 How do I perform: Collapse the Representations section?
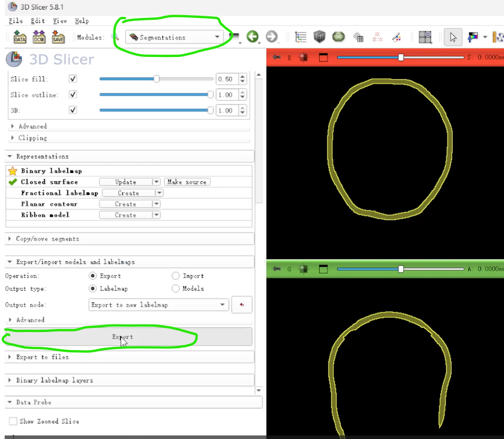click(130, 156)
